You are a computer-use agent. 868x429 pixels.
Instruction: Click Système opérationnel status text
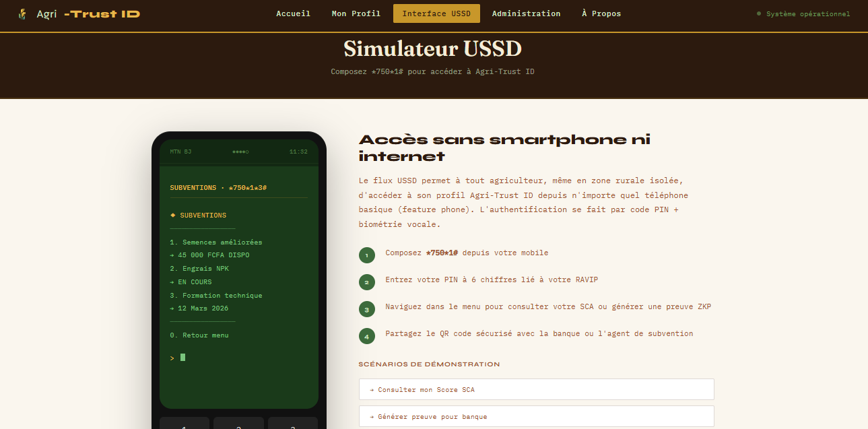[808, 13]
